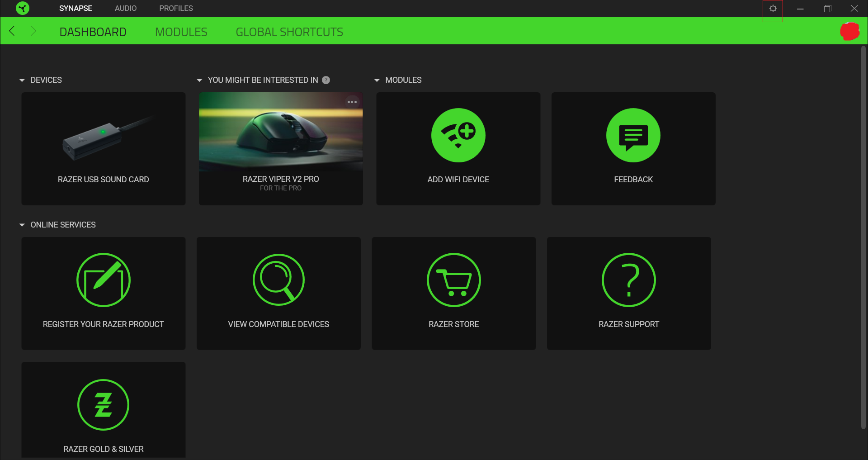The width and height of the screenshot is (868, 460).
Task: Go back with the left arrow
Action: click(x=12, y=31)
